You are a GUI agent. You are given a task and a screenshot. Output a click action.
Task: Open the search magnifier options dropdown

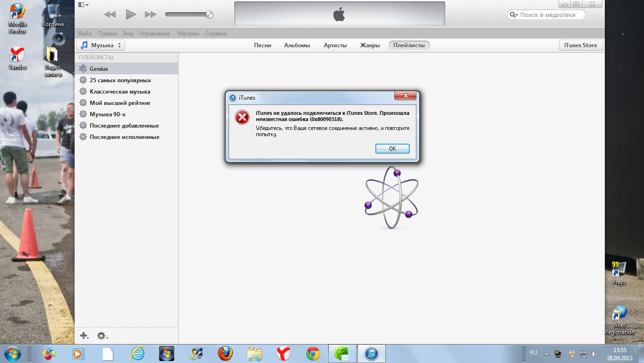coord(514,15)
